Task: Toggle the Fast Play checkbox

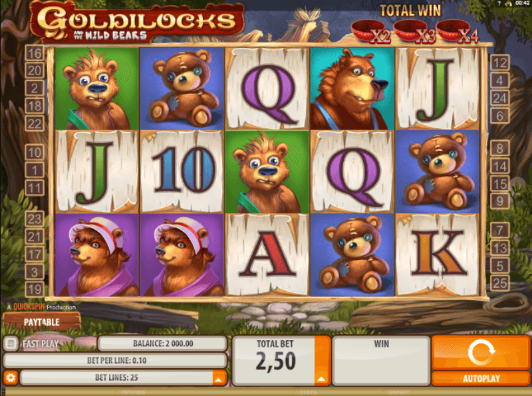Action: 11,344
